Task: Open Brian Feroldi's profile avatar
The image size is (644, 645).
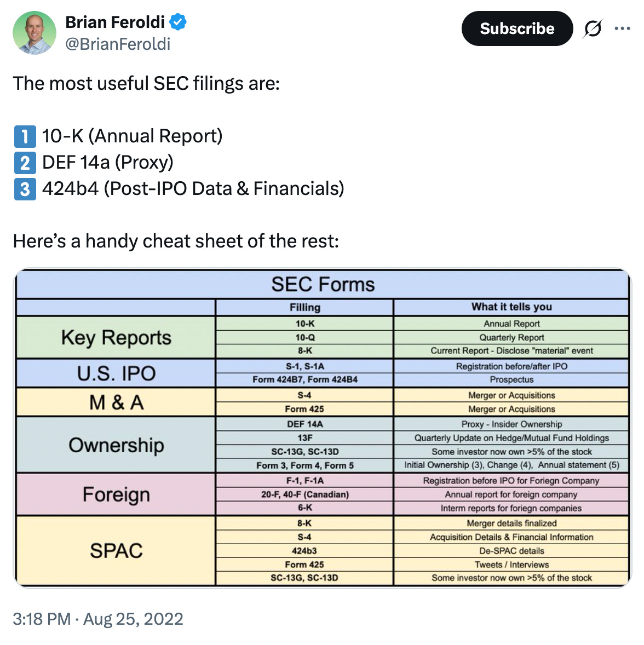Action: (x=34, y=33)
